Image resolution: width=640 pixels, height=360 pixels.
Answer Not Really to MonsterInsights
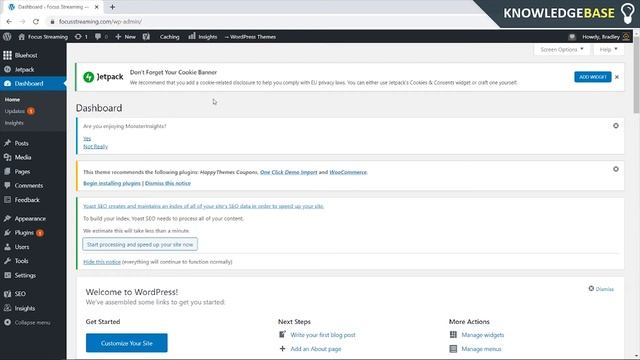coord(96,147)
